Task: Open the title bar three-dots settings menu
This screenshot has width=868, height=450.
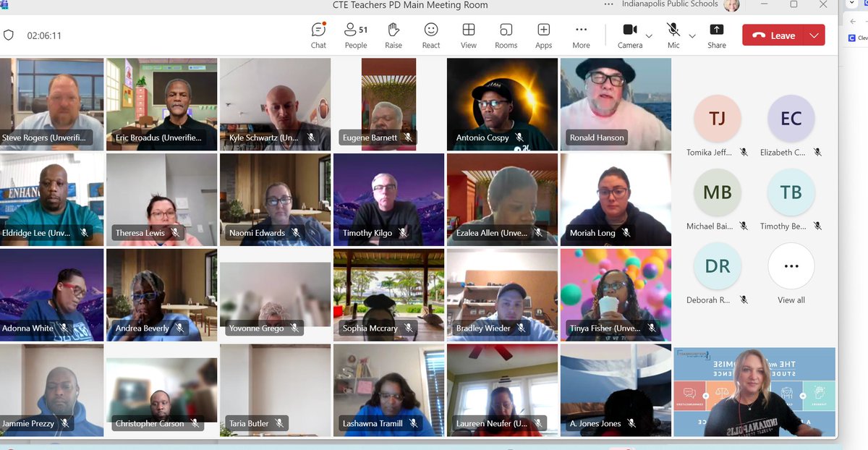Action: [609, 4]
